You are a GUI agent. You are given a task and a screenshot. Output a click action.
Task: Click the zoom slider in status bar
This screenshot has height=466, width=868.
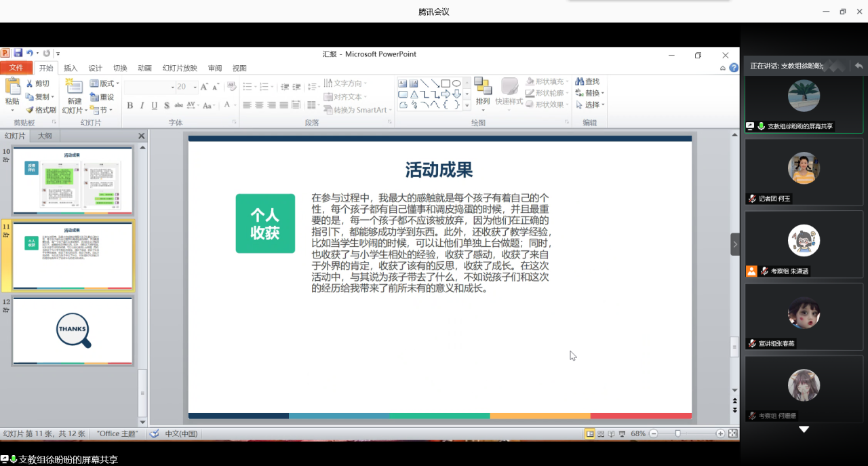click(677, 433)
